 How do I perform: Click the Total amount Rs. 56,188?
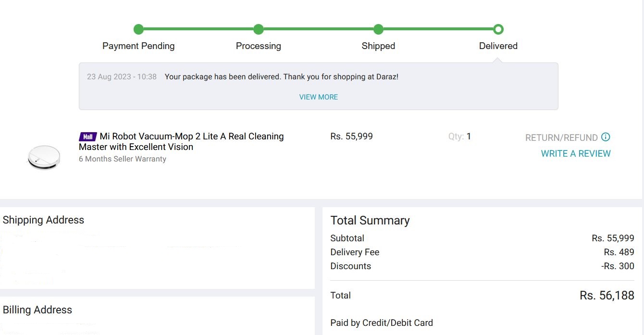[x=607, y=296]
